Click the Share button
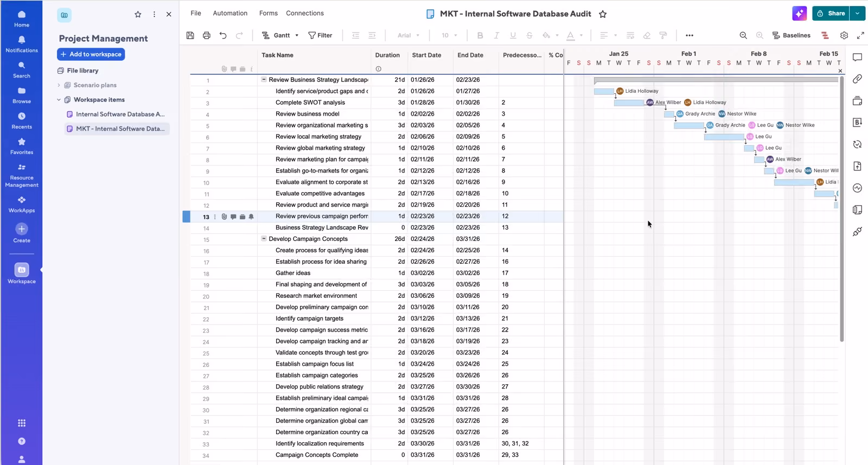 (x=831, y=14)
